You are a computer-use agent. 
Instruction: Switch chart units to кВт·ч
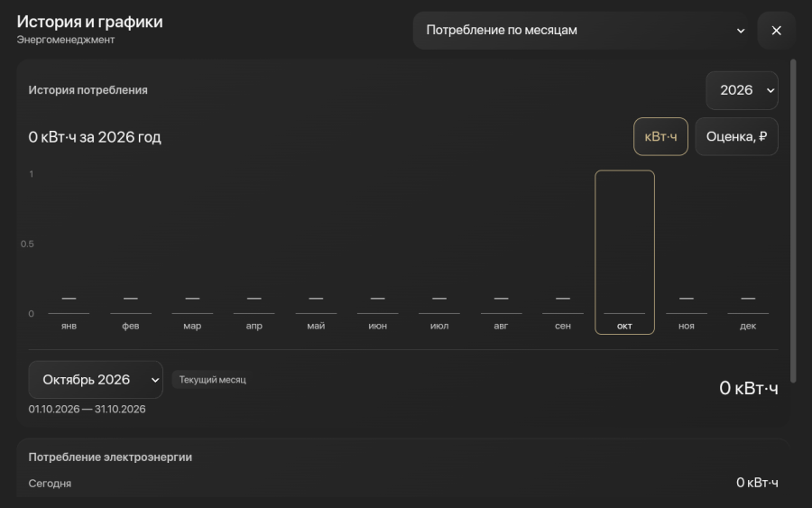coord(660,137)
